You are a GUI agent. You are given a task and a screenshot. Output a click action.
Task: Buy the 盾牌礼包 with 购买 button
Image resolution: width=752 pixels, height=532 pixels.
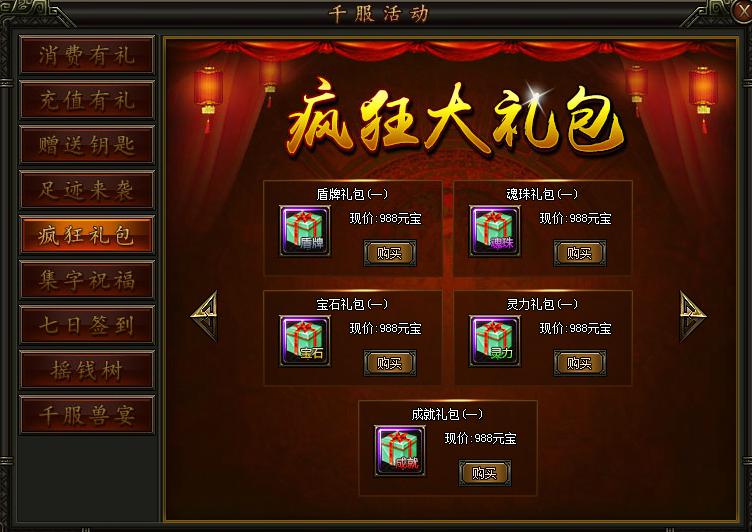pos(390,253)
